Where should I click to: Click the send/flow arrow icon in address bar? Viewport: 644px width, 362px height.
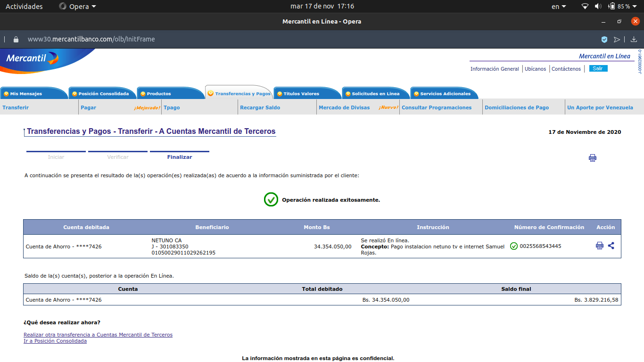[617, 40]
